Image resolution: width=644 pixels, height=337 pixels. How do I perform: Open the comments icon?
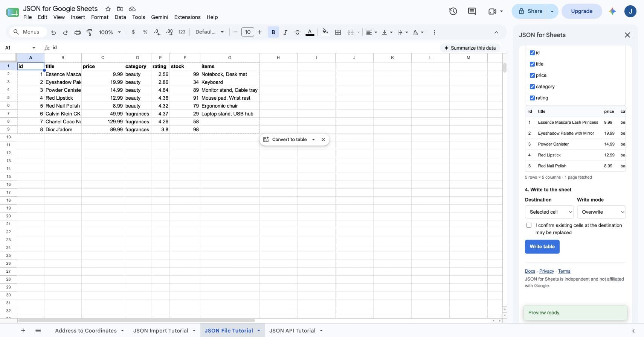472,11
